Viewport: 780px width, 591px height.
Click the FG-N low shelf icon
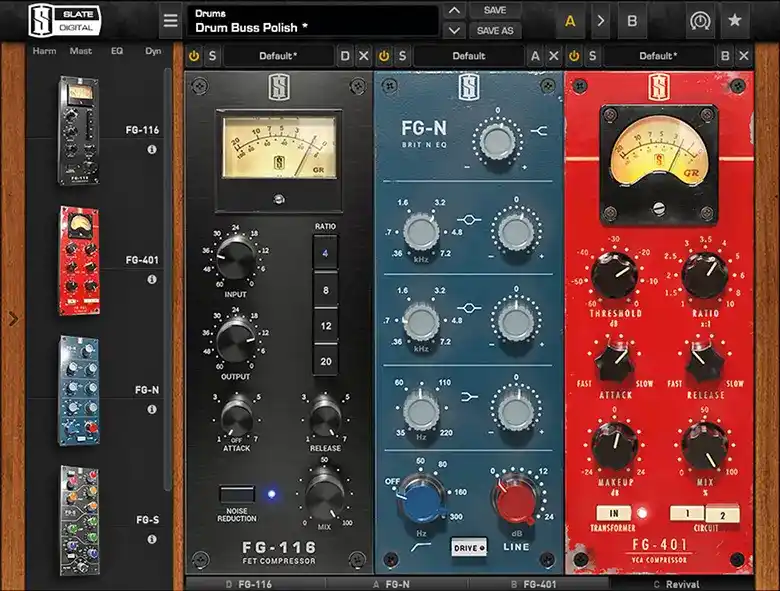coord(470,396)
